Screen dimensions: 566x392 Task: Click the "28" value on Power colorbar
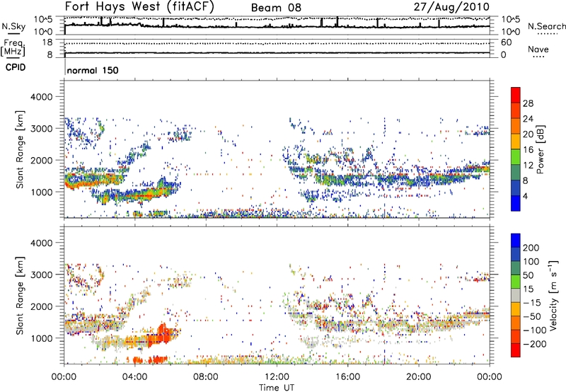[528, 103]
